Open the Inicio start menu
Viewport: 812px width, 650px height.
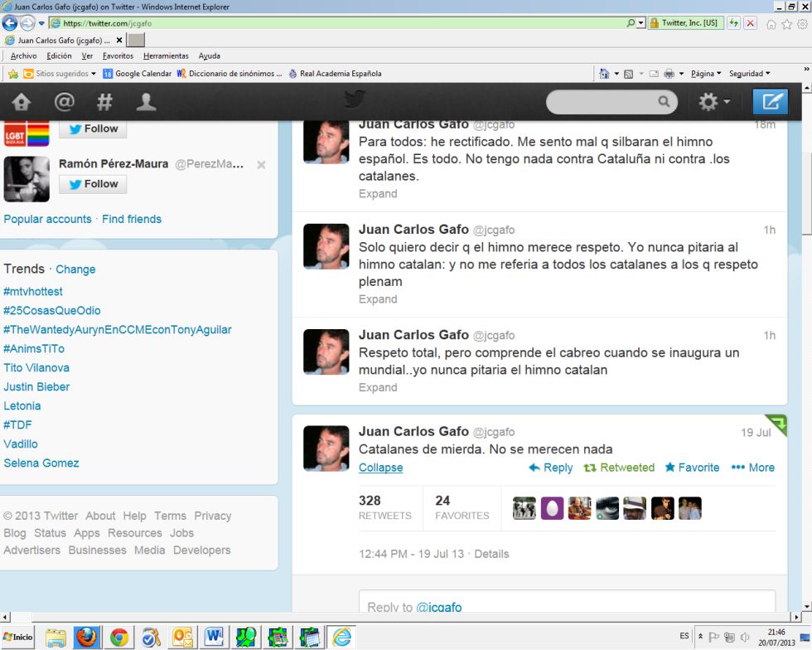(17, 637)
